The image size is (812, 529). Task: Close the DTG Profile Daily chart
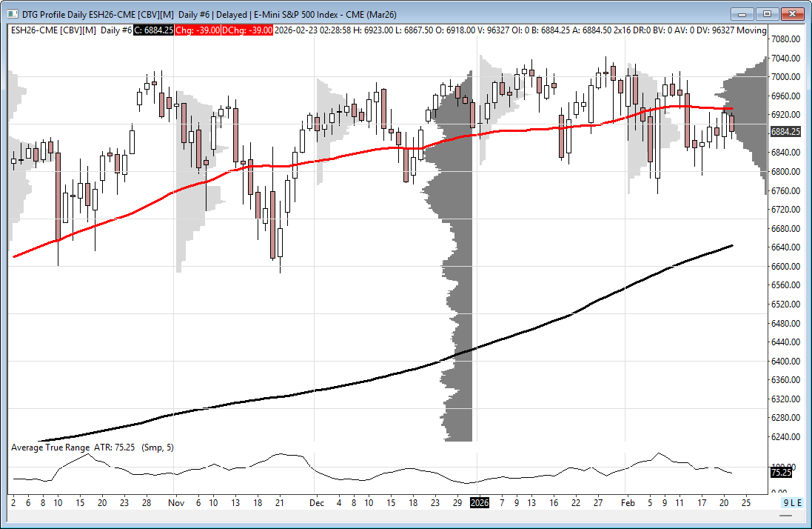click(x=792, y=13)
